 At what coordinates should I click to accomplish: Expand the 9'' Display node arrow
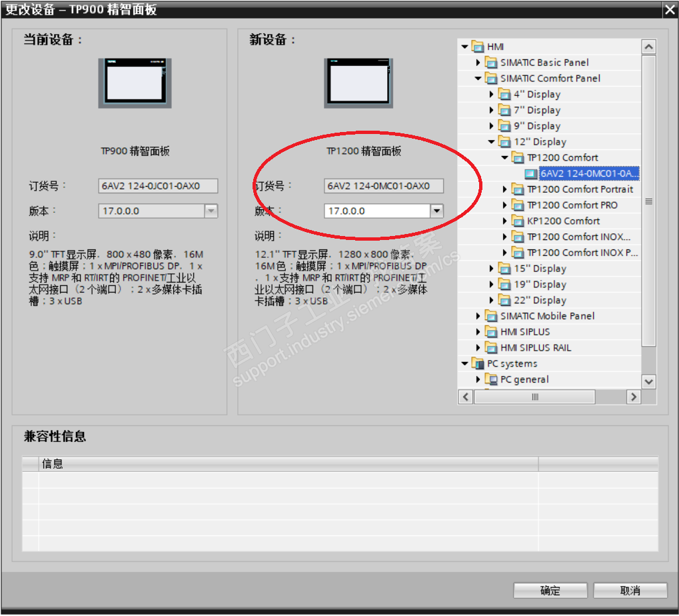click(492, 126)
